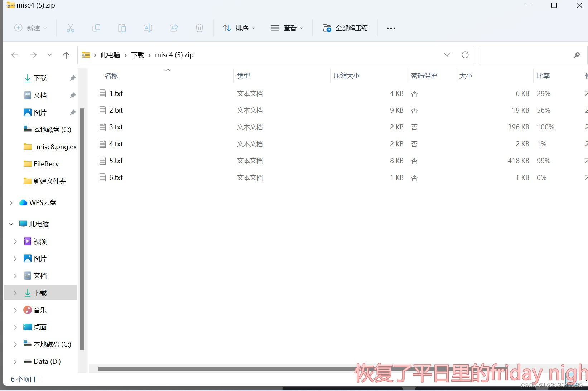Select 本地磁盘 (C:) under 此电脑 tree
Viewport: 588px width, 391px height.
47,344
